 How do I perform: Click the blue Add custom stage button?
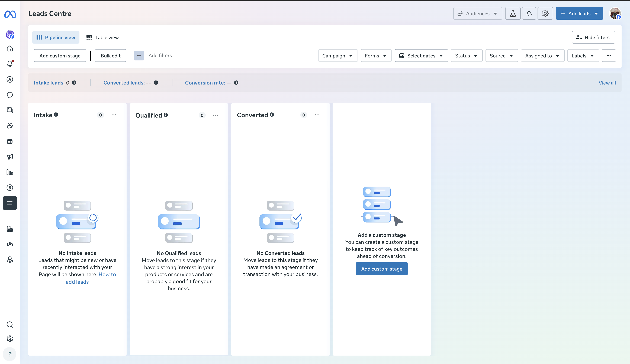point(381,269)
